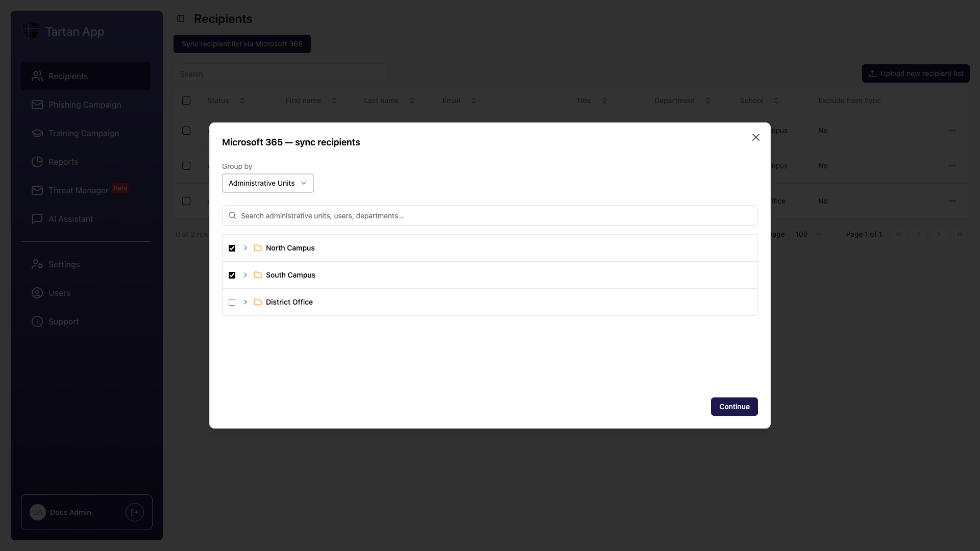Click the AI Assistant chat bubble icon

[37, 219]
